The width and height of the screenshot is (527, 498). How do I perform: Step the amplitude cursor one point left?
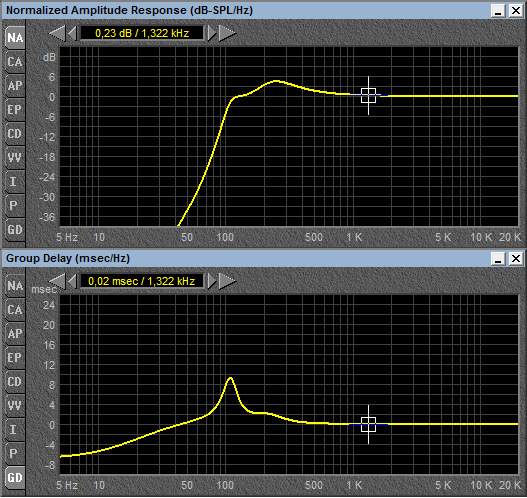(72, 33)
